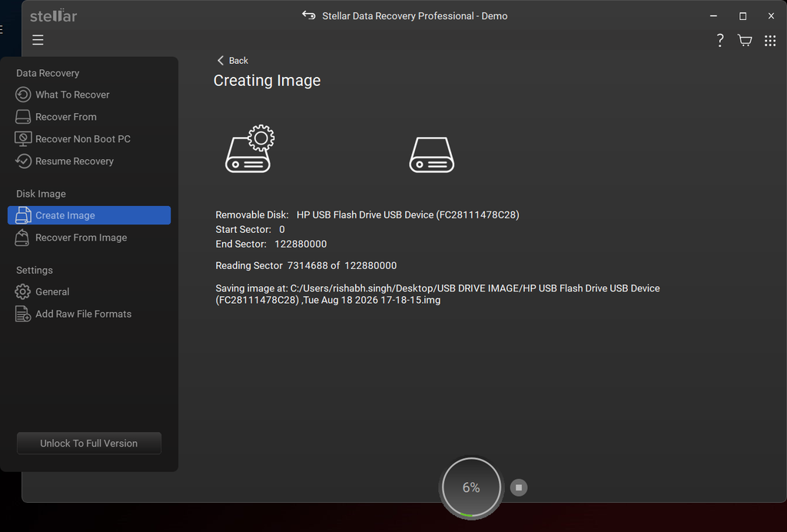Select Create Image in sidebar
The height and width of the screenshot is (532, 787).
coord(89,215)
